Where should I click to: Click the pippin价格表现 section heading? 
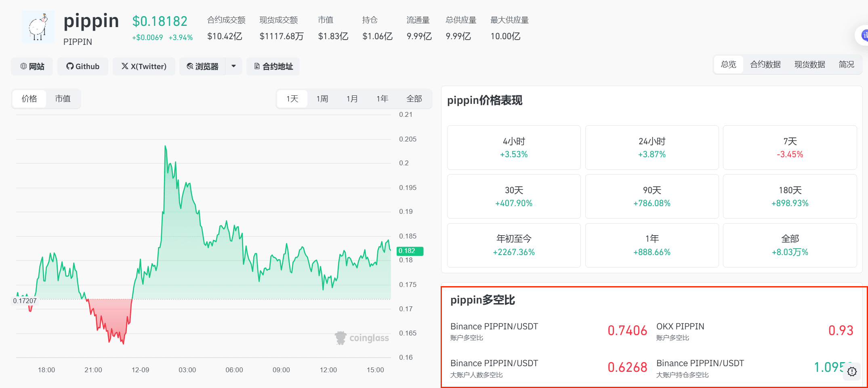pos(485,100)
